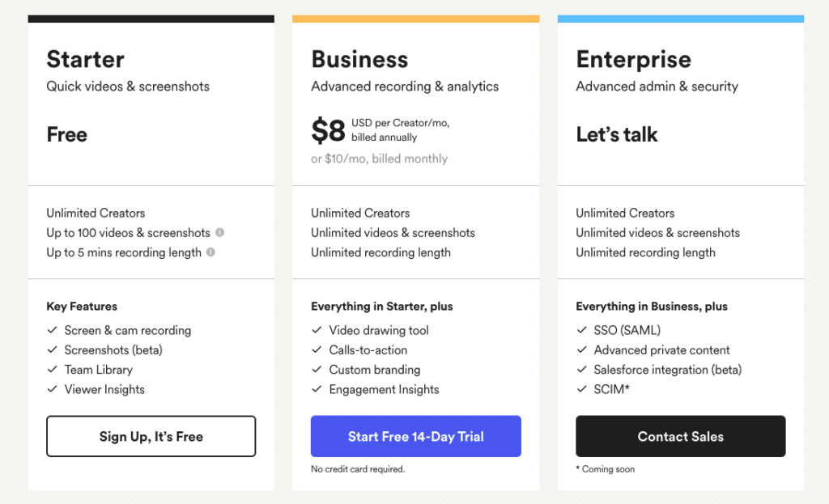Viewport: 829px width, 504px height.
Task: Click the Viewer Insights feature
Action: click(x=104, y=389)
